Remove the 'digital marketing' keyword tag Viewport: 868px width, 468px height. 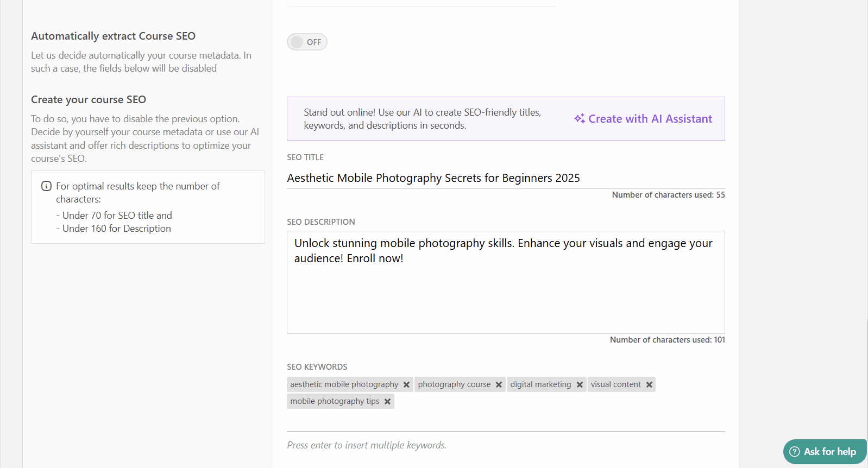[x=580, y=384]
